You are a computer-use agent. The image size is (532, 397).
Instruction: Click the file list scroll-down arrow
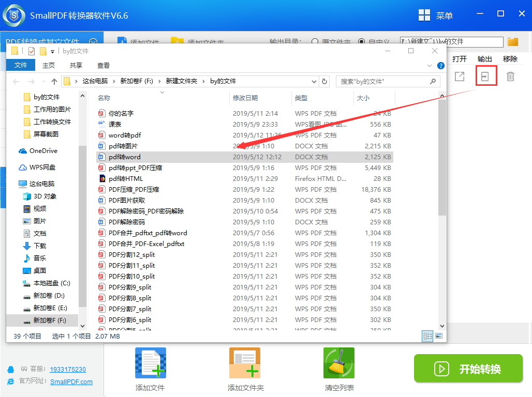[x=442, y=326]
